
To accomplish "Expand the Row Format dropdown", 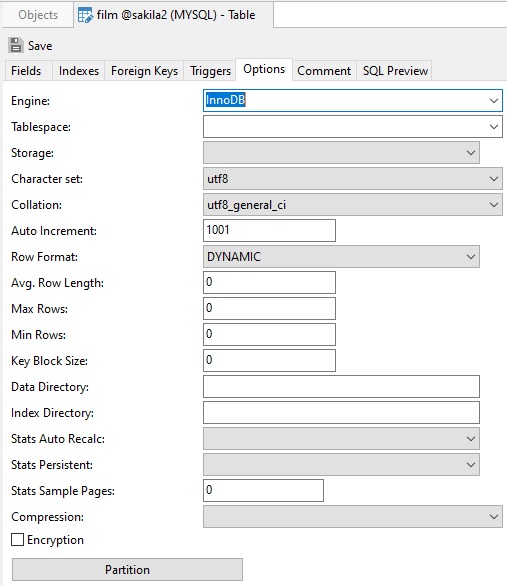I will point(341,256).
